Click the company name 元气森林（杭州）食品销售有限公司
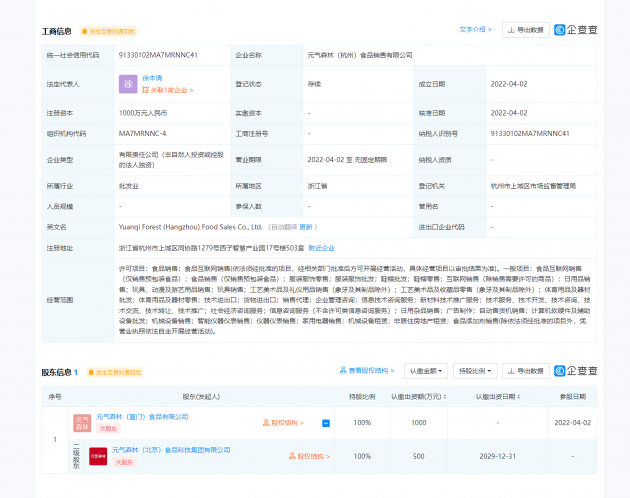The height and width of the screenshot is (498, 630). click(x=360, y=55)
